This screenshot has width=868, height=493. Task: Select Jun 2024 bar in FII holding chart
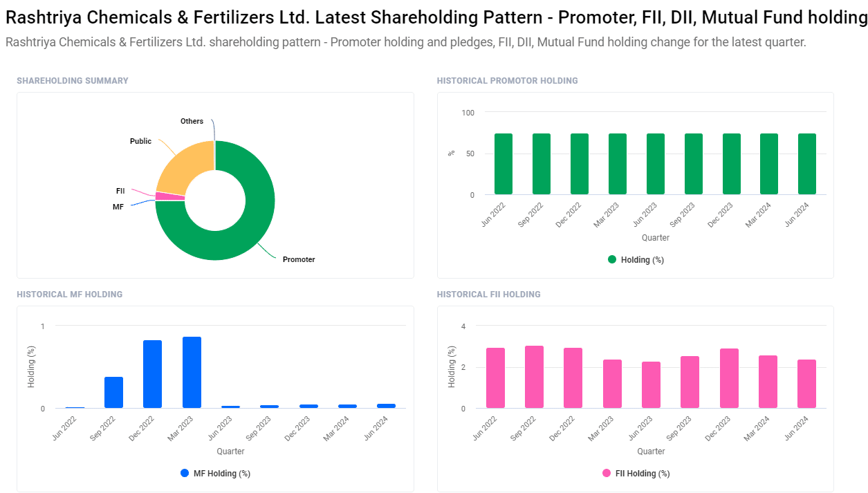pos(807,384)
